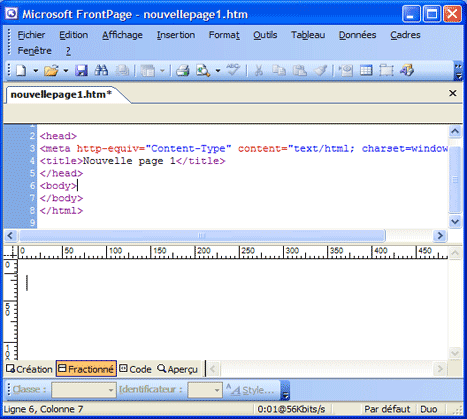
Task: Click the New Page toolbar icon
Action: 21,71
